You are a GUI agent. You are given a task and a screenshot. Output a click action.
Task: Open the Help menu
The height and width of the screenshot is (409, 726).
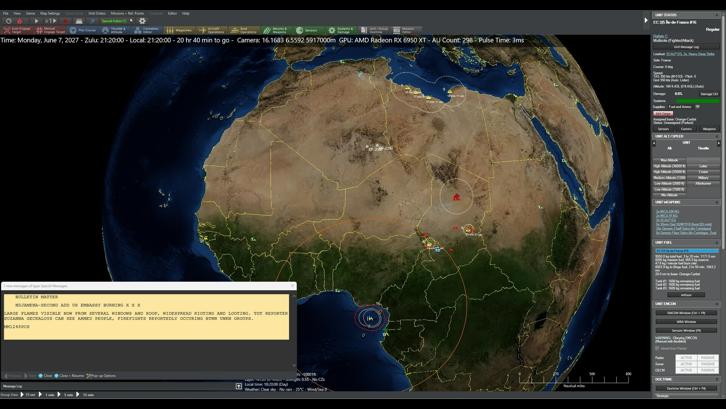coord(186,13)
